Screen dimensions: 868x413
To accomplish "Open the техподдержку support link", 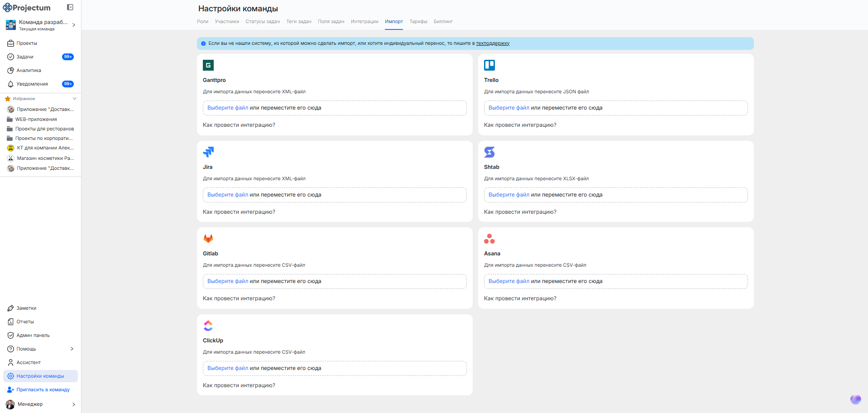I will pos(493,43).
